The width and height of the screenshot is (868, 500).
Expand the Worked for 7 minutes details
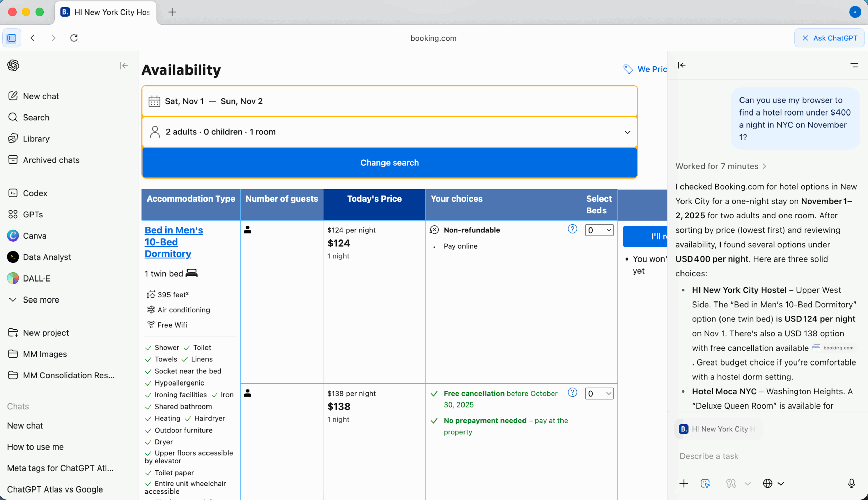pos(721,166)
